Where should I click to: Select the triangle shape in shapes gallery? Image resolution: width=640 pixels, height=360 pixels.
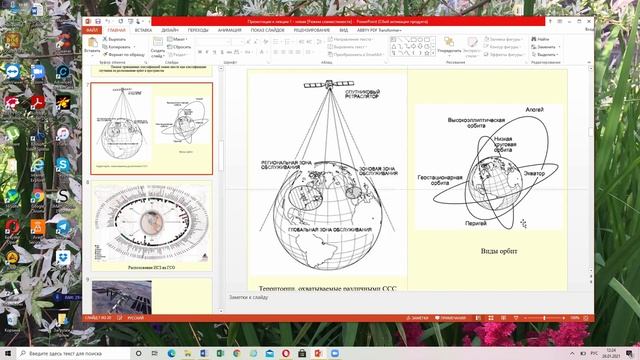pos(393,47)
